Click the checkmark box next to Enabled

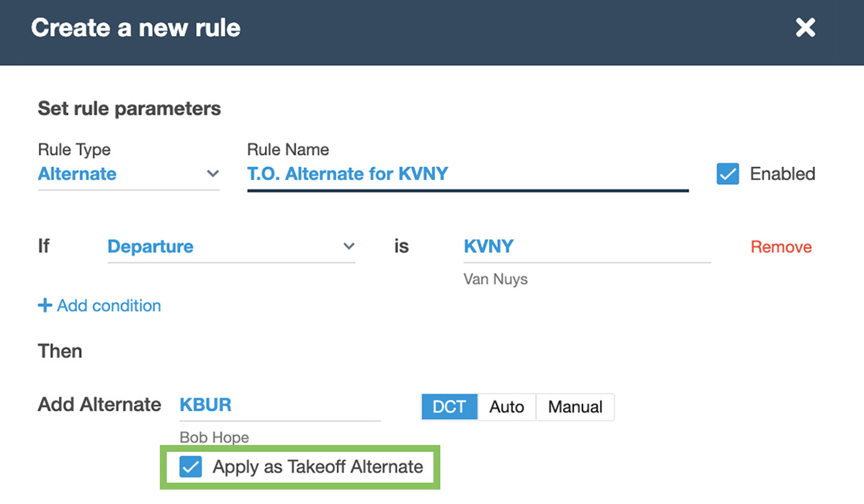728,174
